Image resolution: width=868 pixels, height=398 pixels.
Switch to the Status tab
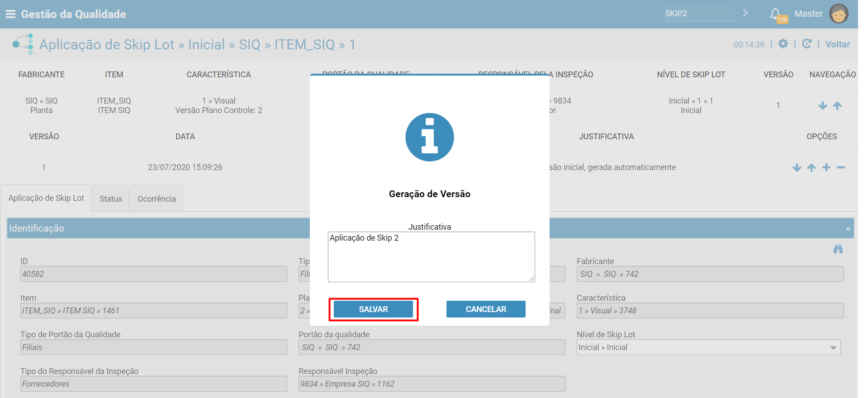[111, 199]
